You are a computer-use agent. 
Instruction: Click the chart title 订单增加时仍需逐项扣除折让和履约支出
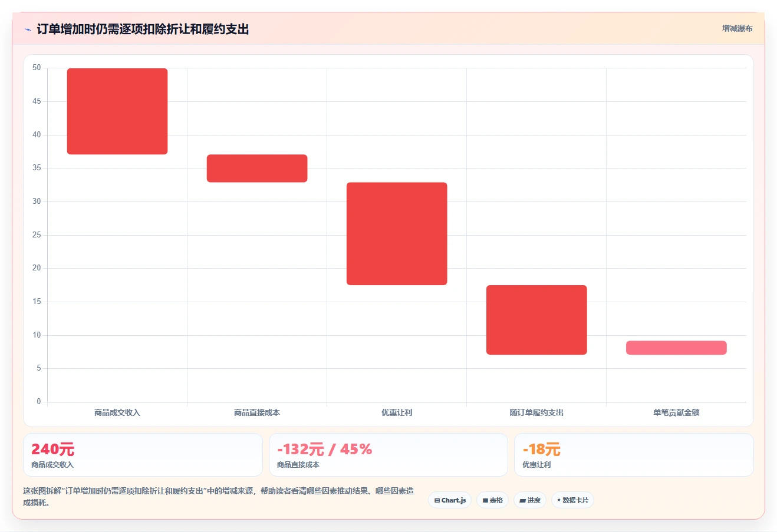pos(143,29)
